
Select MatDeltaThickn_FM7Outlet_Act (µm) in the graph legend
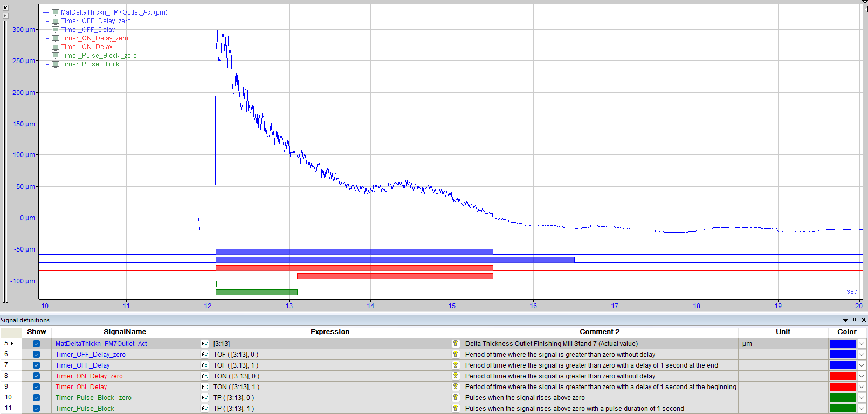click(114, 12)
